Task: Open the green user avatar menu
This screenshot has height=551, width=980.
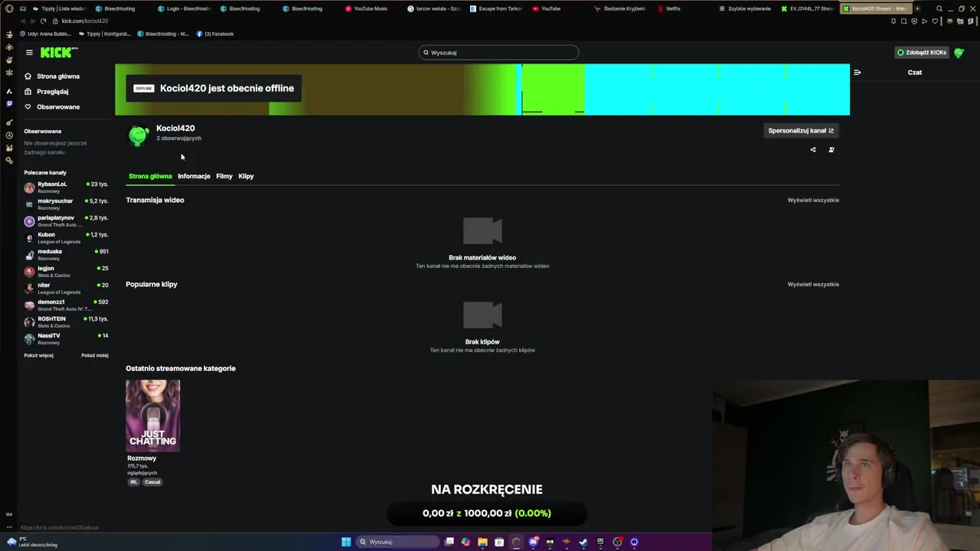Action: pos(959,53)
